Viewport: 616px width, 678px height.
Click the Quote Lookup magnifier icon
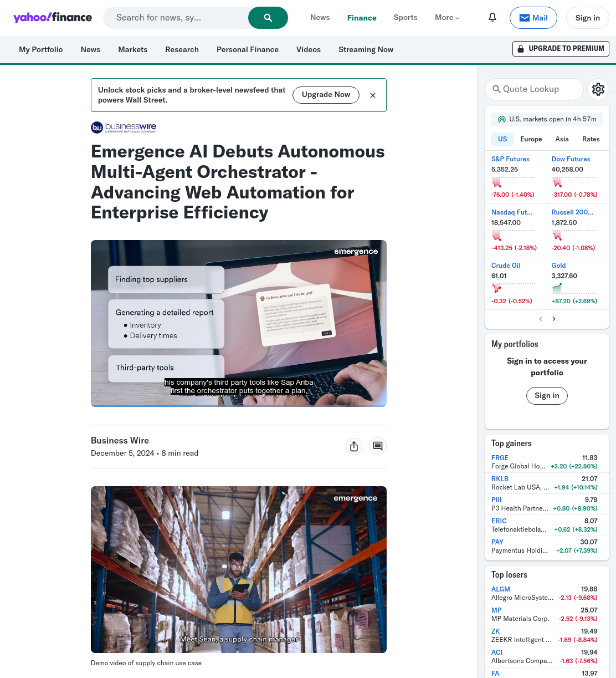497,89
